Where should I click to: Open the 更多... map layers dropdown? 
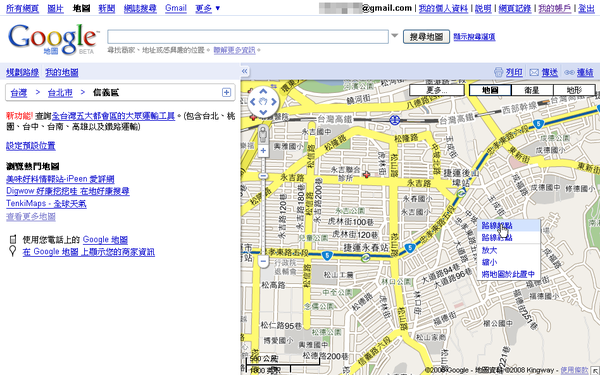(437, 90)
